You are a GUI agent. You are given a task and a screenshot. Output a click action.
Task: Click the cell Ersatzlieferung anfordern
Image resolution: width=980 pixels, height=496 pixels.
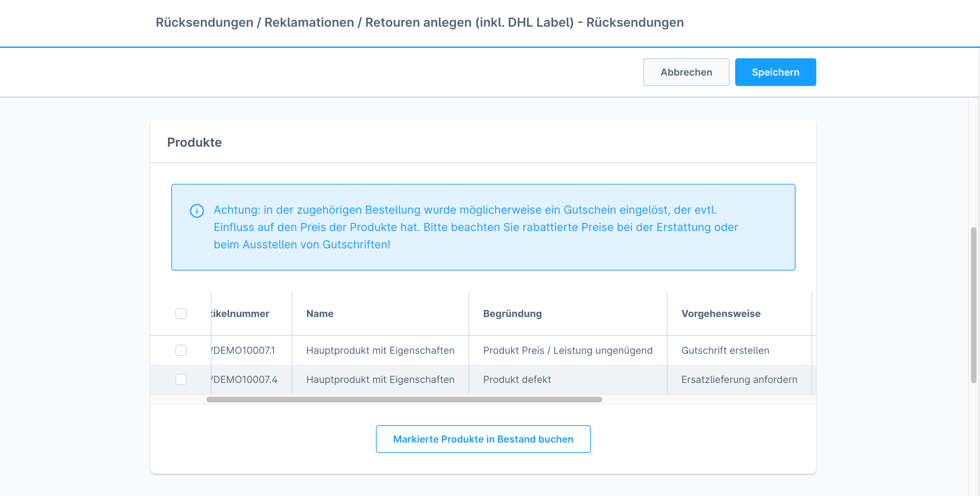(739, 379)
